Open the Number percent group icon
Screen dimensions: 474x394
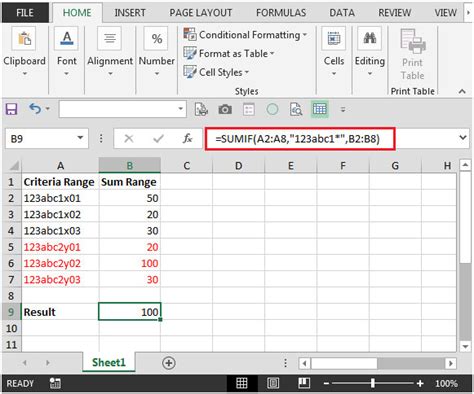click(x=156, y=39)
